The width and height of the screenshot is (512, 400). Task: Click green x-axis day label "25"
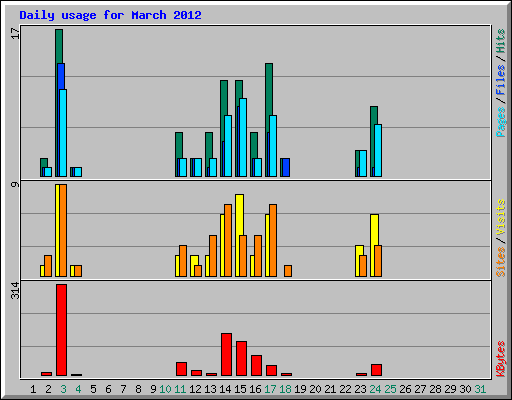point(390,389)
